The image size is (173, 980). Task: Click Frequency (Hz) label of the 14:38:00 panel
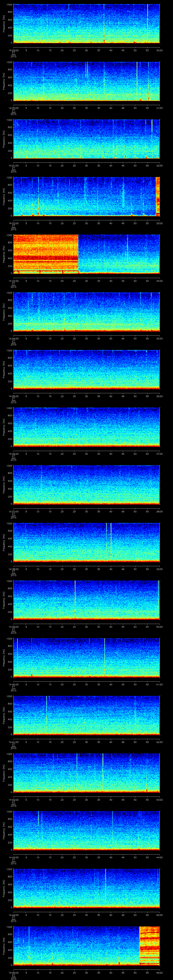4,543
